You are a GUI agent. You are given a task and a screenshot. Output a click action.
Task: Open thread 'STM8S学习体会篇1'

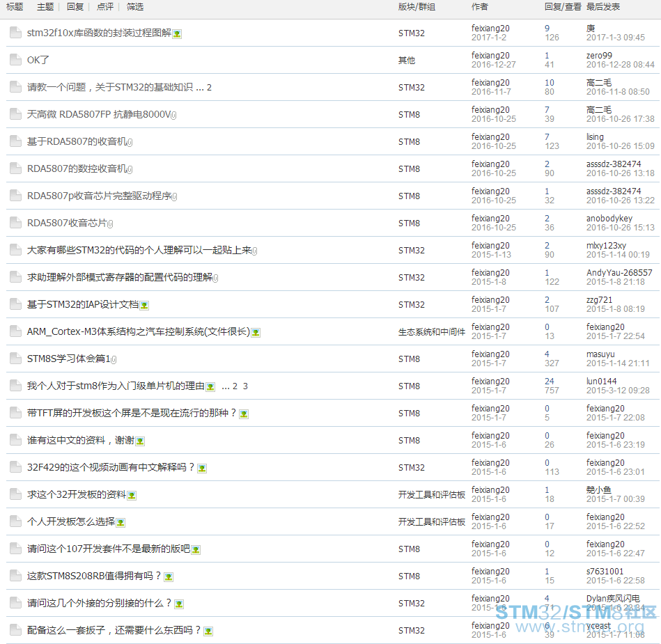(69, 359)
